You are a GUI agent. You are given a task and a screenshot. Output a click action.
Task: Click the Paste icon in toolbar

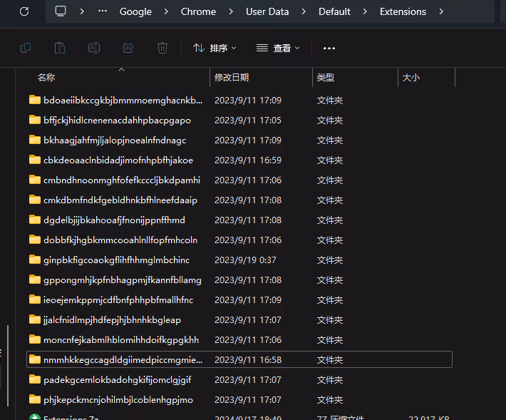[60, 48]
